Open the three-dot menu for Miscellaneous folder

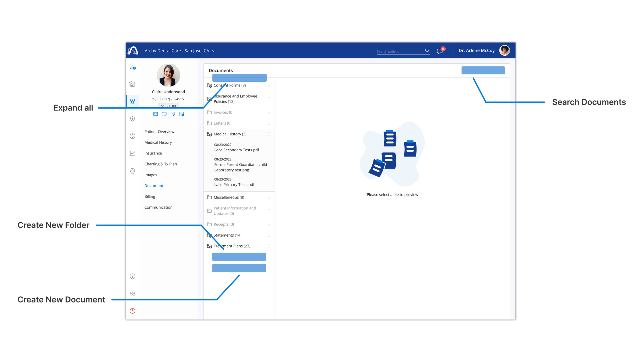click(x=269, y=197)
